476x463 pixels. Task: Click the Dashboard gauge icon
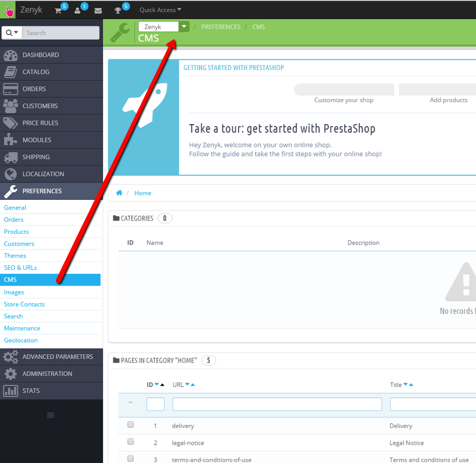point(10,55)
